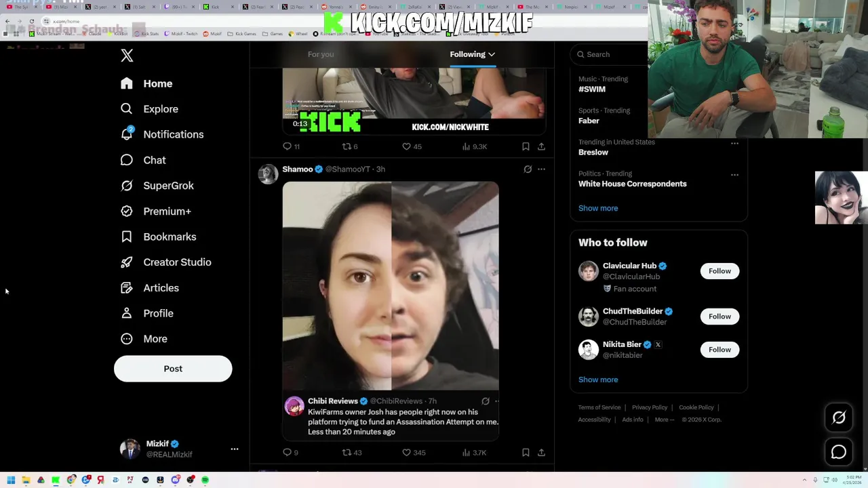Open the Cookie Policy link
Screen dimensions: 868x488
tap(696, 407)
